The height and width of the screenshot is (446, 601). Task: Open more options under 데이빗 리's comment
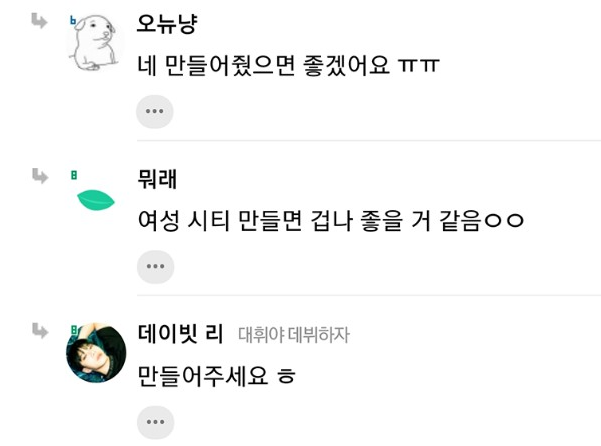point(156,422)
